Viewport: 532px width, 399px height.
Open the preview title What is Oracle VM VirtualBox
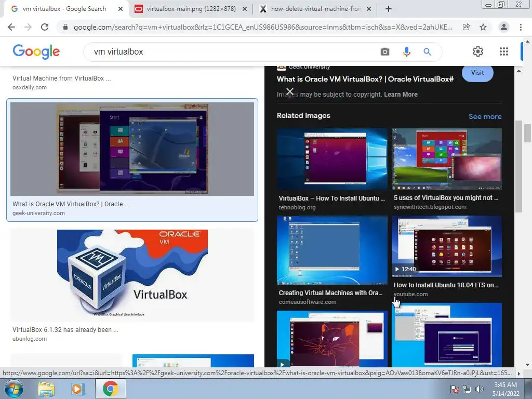(365, 79)
